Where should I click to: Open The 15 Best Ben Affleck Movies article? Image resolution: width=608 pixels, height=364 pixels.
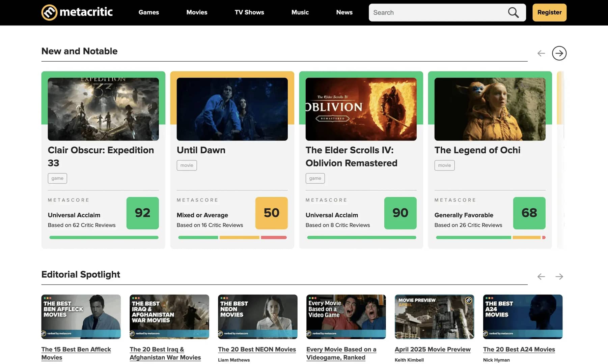(76, 353)
